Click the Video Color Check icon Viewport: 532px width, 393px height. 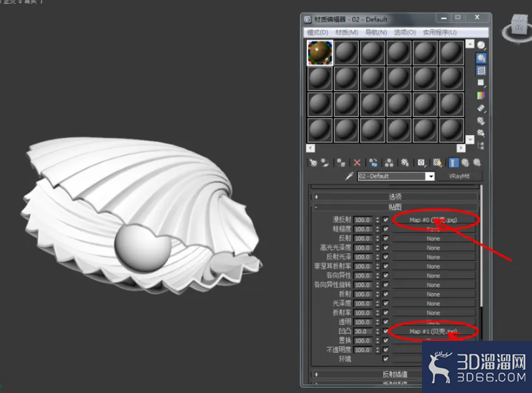coord(481,95)
